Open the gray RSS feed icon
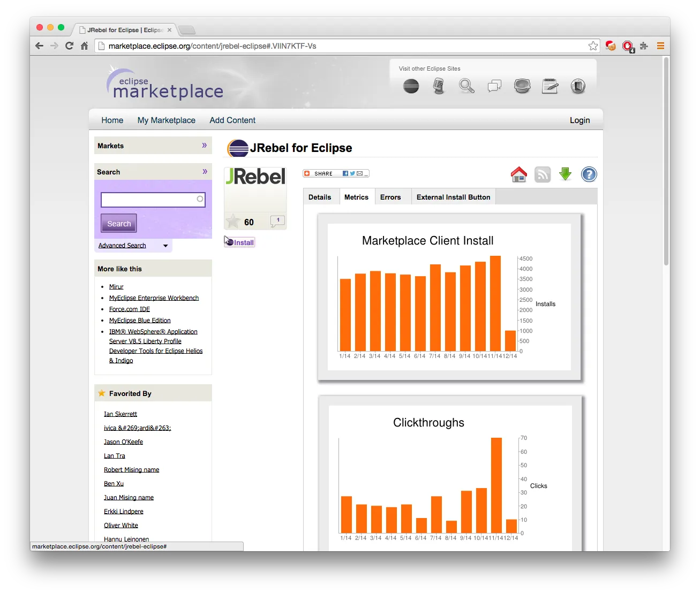700x594 pixels. [x=543, y=174]
